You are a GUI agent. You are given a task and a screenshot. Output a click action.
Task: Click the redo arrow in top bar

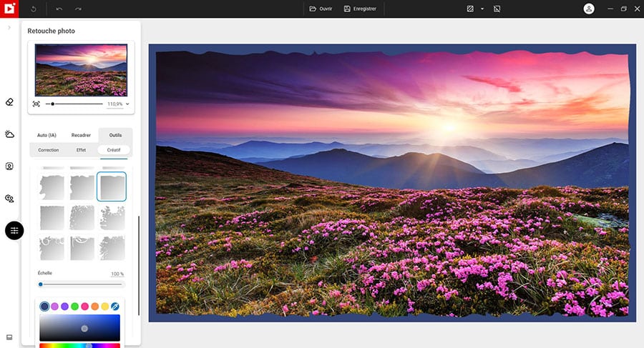[x=78, y=9]
